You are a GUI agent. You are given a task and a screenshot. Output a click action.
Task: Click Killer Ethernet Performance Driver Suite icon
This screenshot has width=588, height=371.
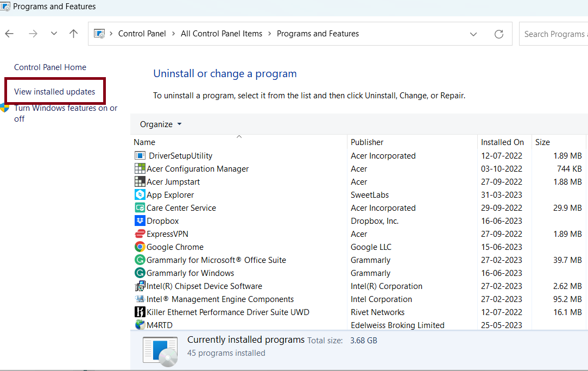click(140, 312)
